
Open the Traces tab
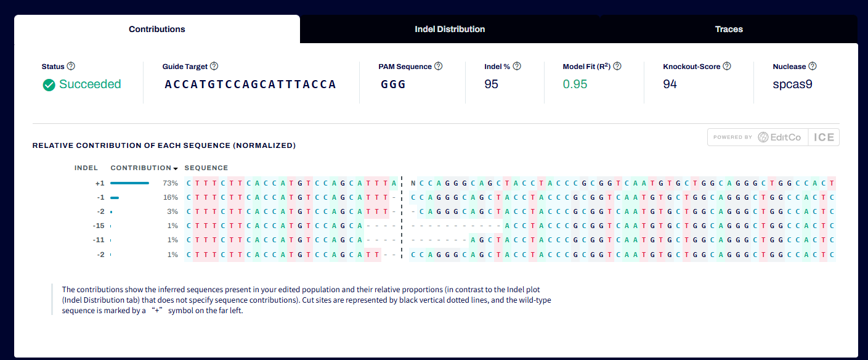(x=729, y=29)
